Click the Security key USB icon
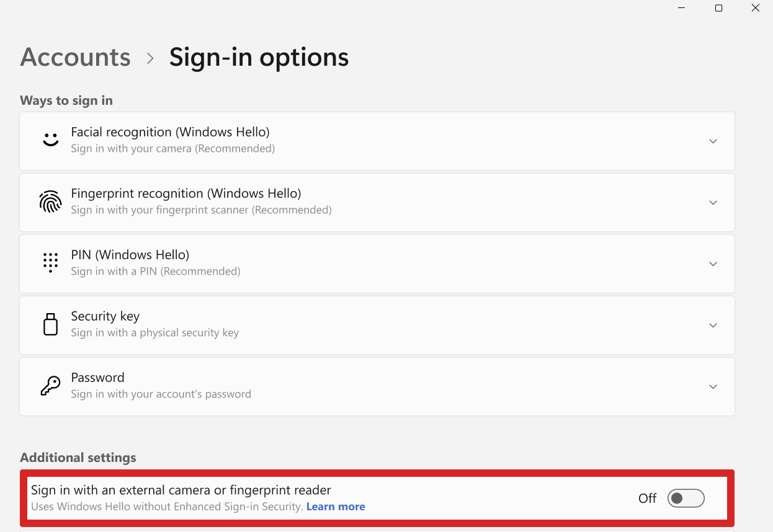Screen dimensions: 773x532 point(50,324)
